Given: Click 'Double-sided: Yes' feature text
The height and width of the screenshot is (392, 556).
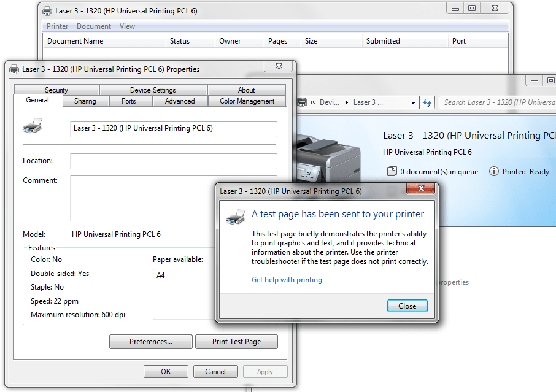Looking at the screenshot, I should (x=60, y=274).
